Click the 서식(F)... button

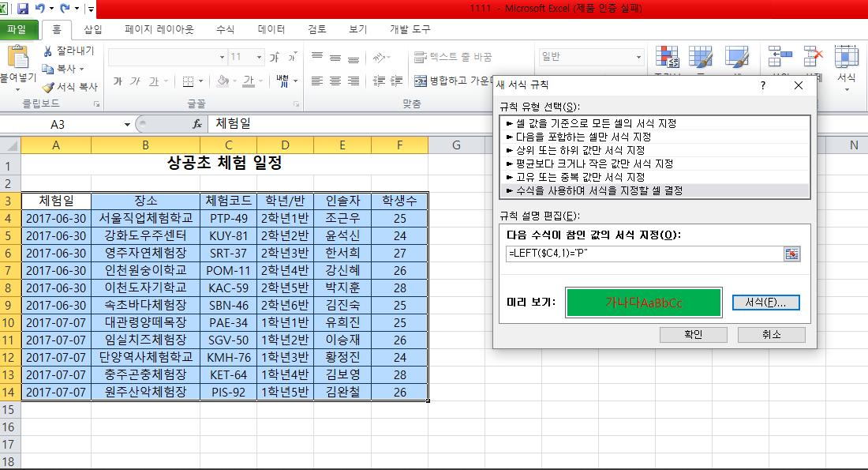coord(765,303)
